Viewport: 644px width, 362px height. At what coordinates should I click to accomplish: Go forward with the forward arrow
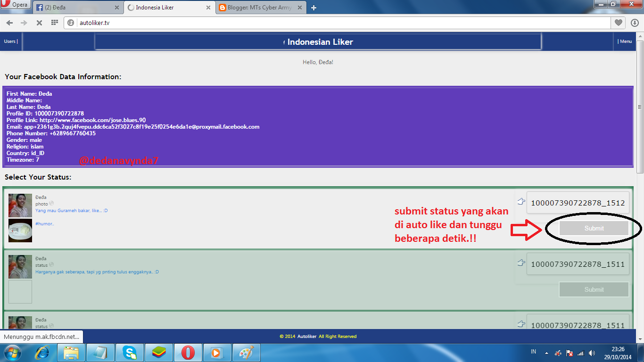click(x=24, y=23)
